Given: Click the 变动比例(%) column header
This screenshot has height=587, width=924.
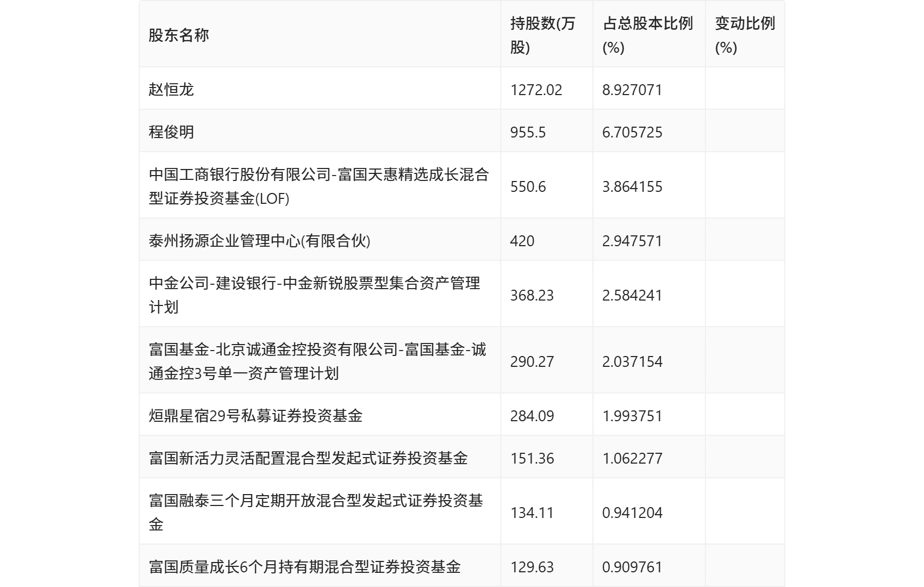Looking at the screenshot, I should [745, 35].
